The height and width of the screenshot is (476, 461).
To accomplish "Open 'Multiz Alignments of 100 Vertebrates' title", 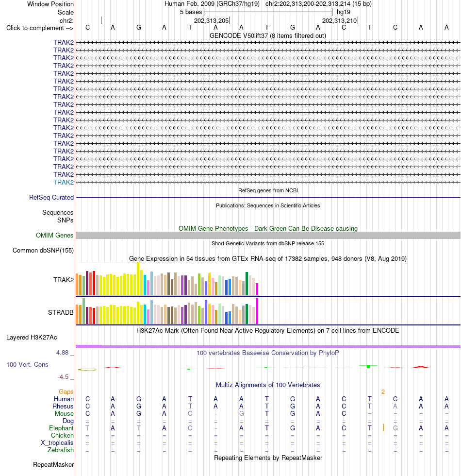I will (x=268, y=385).
